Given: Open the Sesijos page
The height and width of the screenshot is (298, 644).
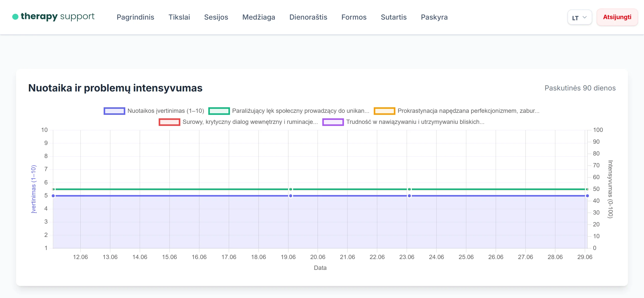Looking at the screenshot, I should click(216, 17).
